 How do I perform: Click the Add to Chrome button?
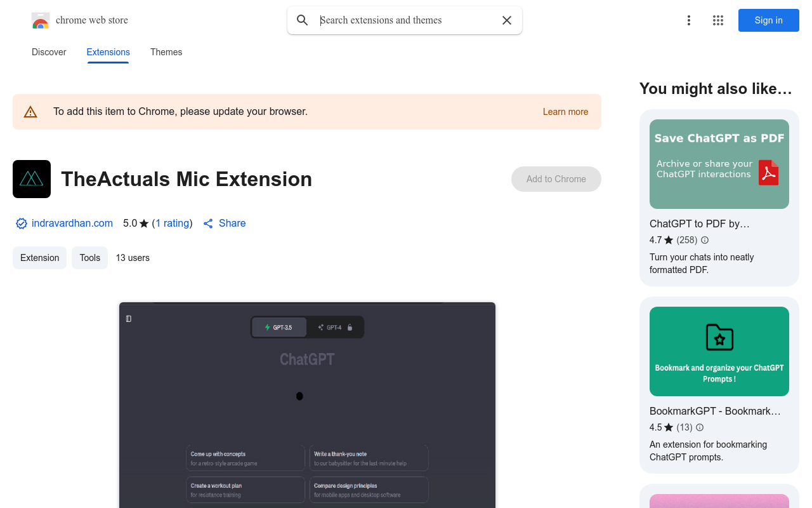[x=556, y=179]
